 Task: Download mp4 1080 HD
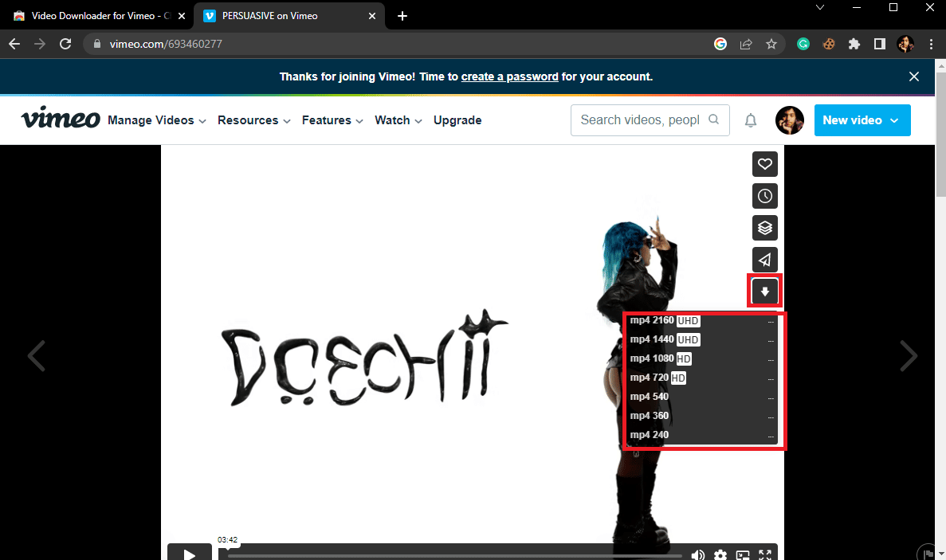coord(701,358)
